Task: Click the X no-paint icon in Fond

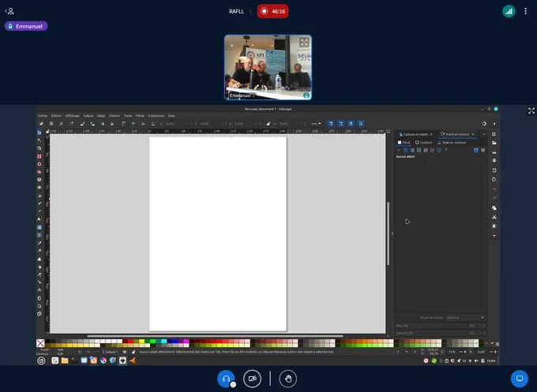Action: point(398,150)
